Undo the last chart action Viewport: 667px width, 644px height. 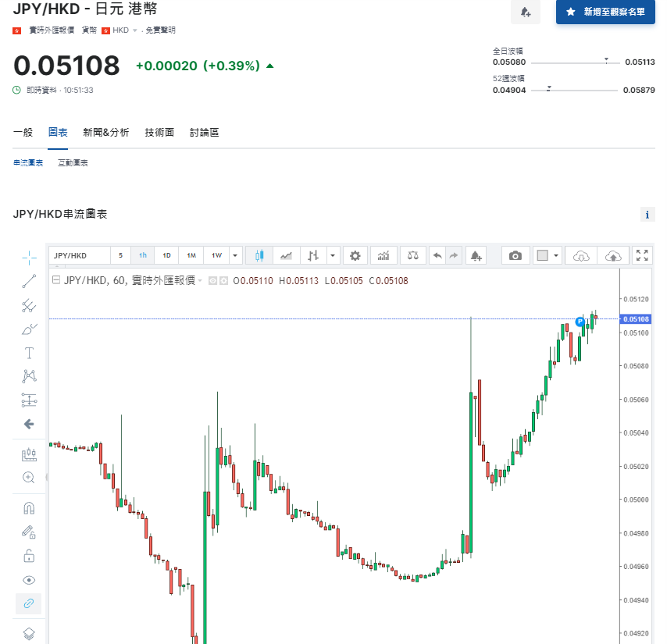point(436,255)
